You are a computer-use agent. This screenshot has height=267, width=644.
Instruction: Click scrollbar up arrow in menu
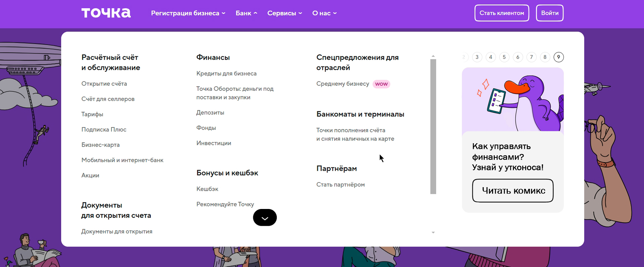click(x=433, y=56)
